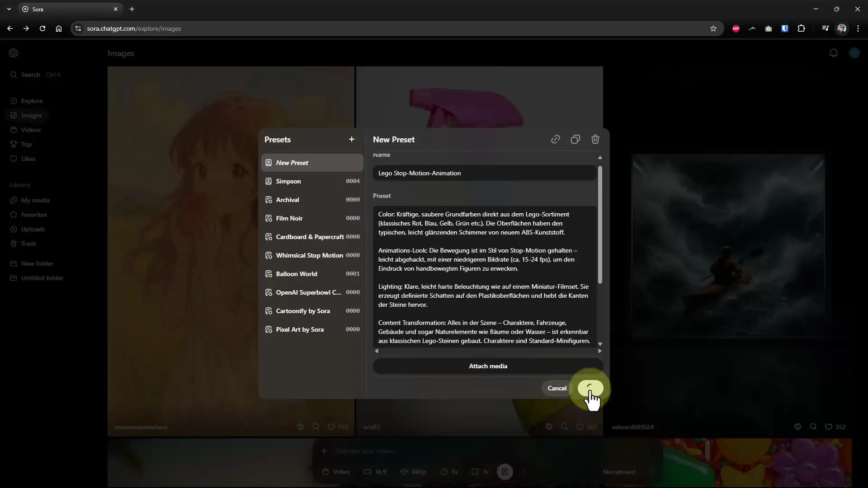Click the Sora logo icon

14,53
